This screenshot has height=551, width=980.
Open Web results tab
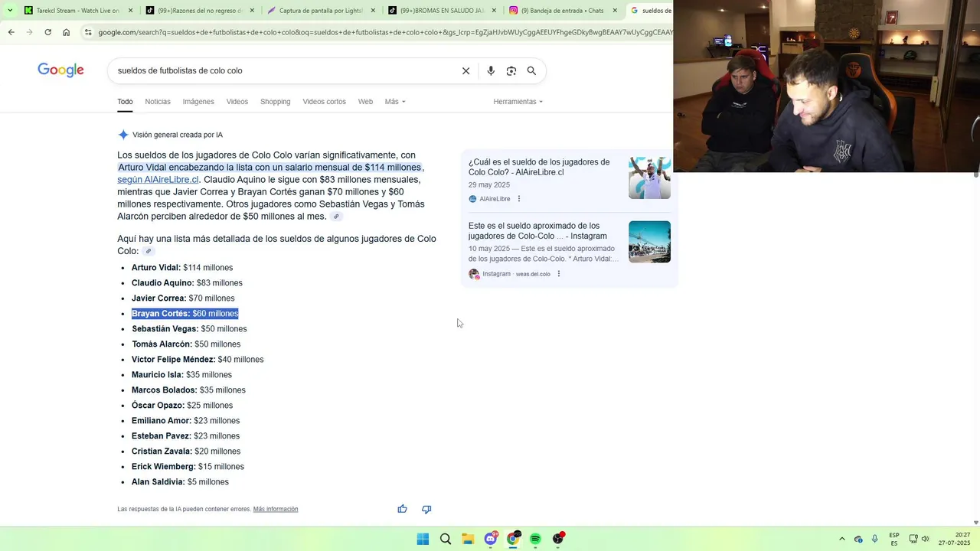pyautogui.click(x=365, y=102)
